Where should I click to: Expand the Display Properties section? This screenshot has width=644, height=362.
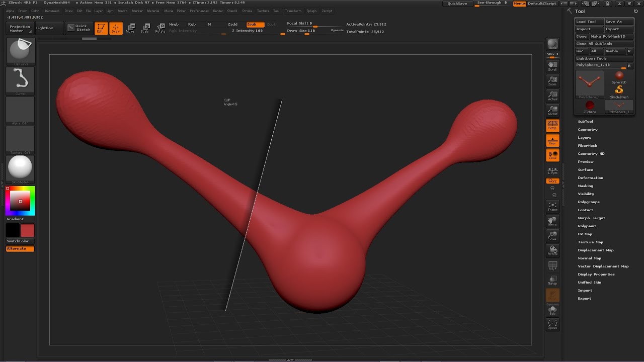[x=596, y=274]
